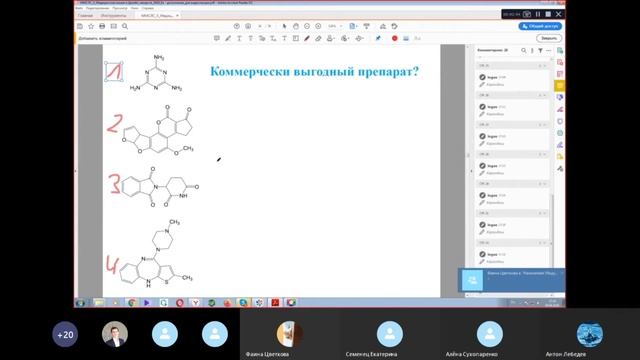
Task: Close the PDF document tab
Action: 178,16
